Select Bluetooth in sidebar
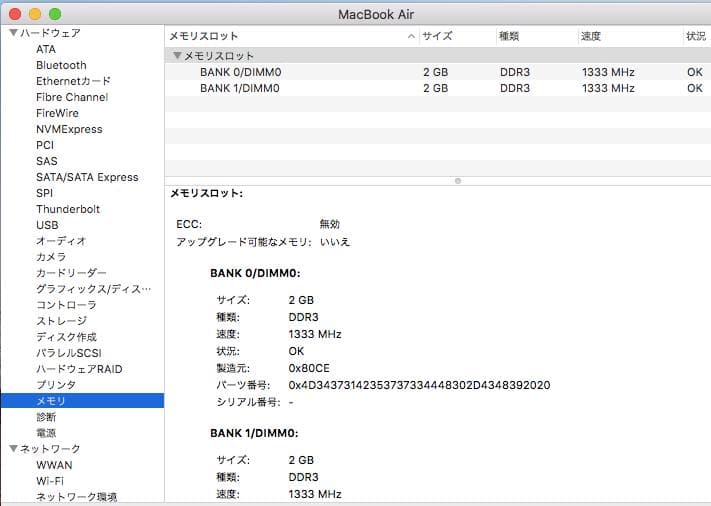Screen dimensions: 711x506 (61, 65)
